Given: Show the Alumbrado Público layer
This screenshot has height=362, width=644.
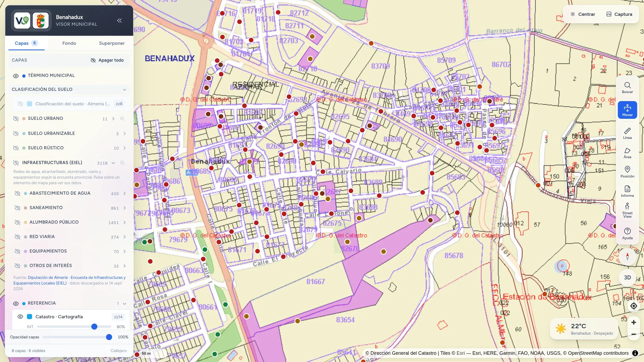Looking at the screenshot, I should pyautogui.click(x=17, y=222).
